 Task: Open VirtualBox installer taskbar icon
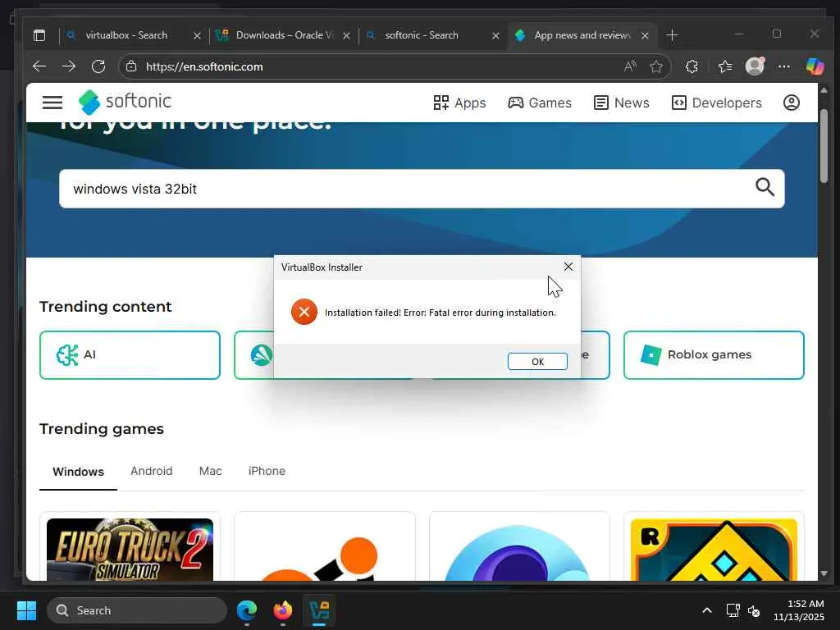[319, 610]
